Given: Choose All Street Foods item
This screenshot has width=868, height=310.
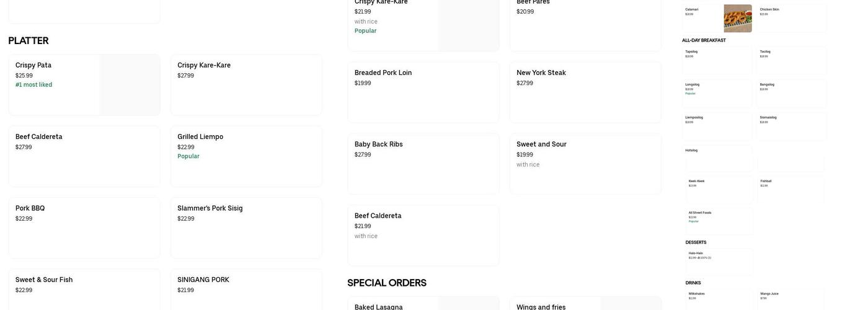Looking at the screenshot, I should pos(719,221).
